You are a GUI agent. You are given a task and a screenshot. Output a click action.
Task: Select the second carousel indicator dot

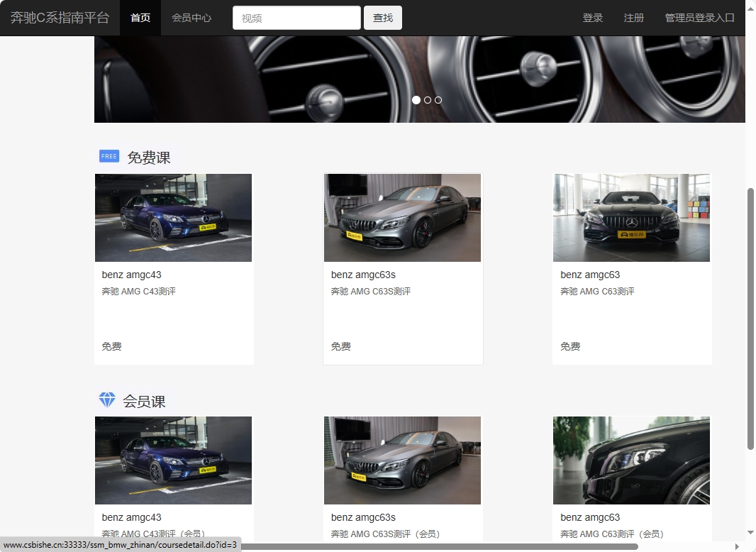427,100
